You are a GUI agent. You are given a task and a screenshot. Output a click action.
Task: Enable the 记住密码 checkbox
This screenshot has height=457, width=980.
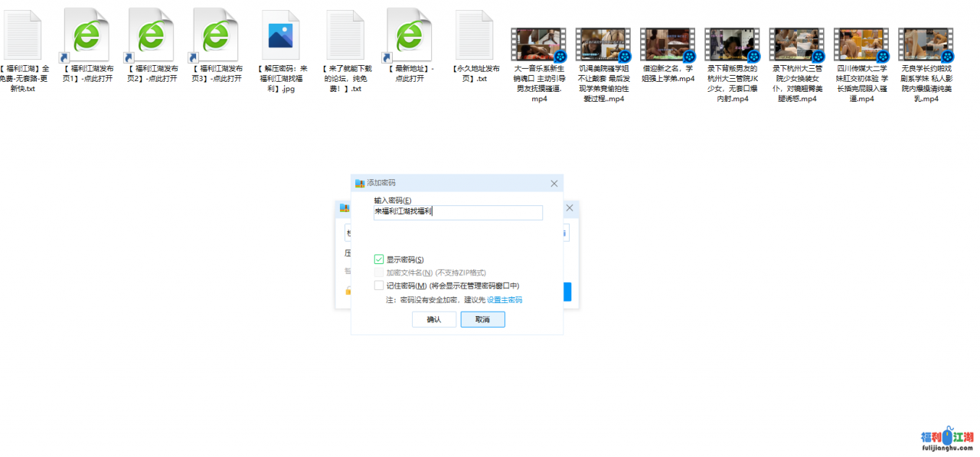point(379,286)
